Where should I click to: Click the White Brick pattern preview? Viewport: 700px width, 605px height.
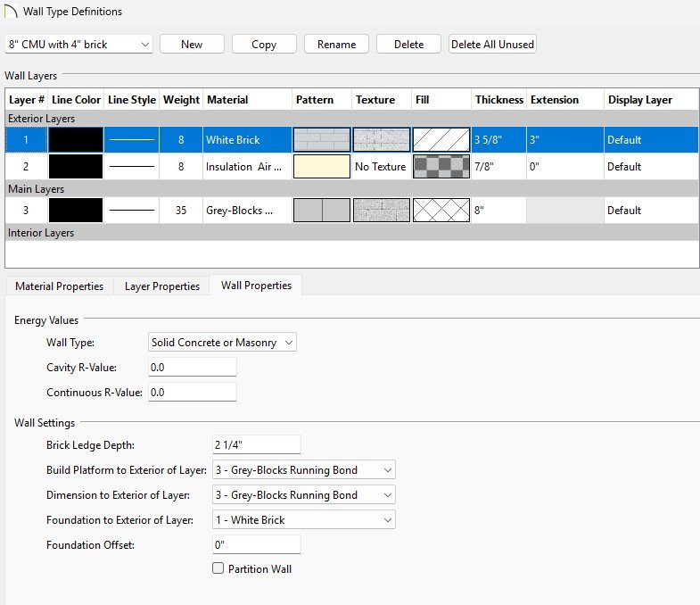pos(322,140)
